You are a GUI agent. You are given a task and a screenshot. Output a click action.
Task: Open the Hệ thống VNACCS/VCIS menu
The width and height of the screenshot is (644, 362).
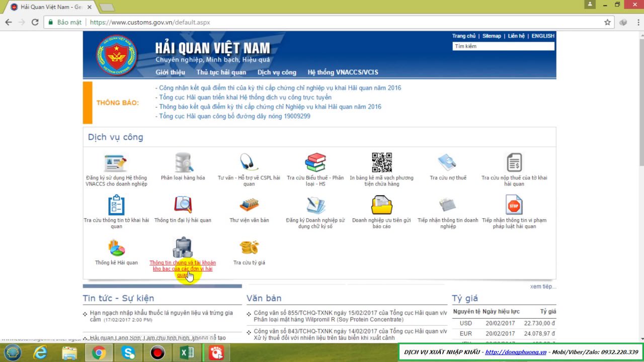(342, 72)
